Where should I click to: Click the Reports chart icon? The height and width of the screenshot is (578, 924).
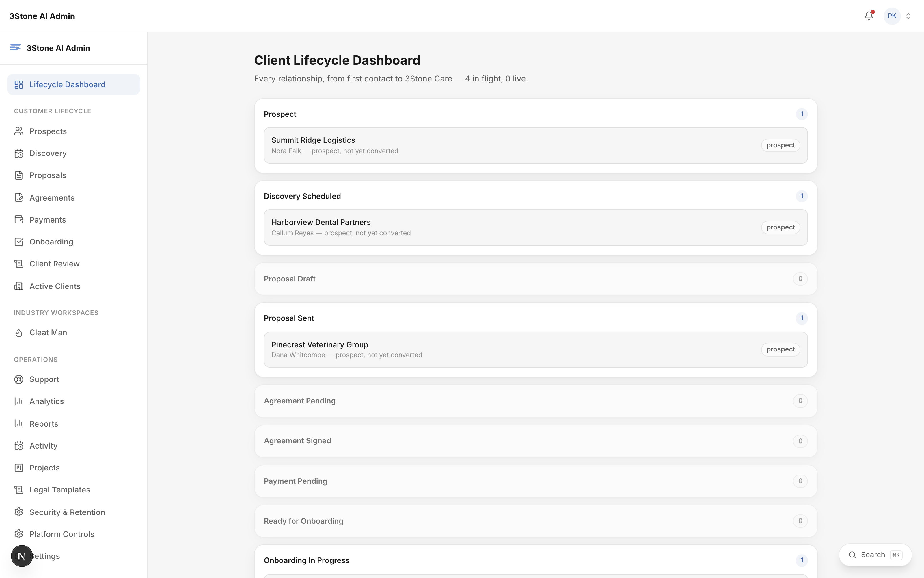pos(19,424)
